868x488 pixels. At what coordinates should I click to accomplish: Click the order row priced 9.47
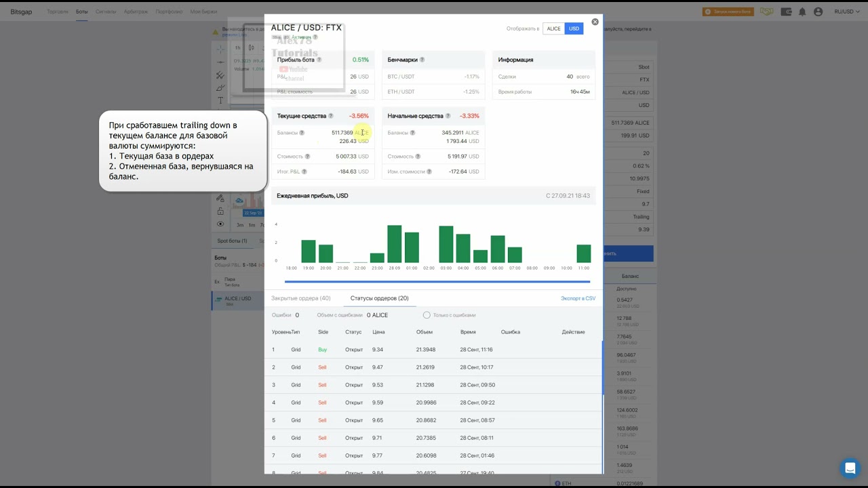click(x=433, y=367)
